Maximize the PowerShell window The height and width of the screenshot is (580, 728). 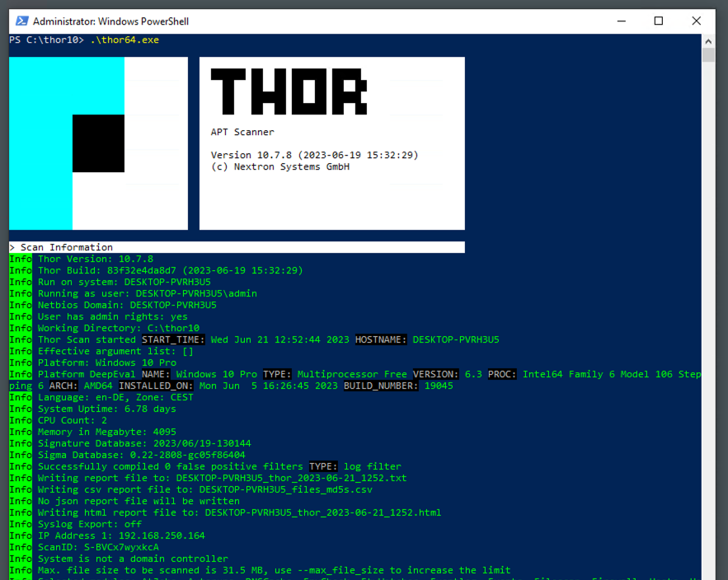tap(658, 21)
